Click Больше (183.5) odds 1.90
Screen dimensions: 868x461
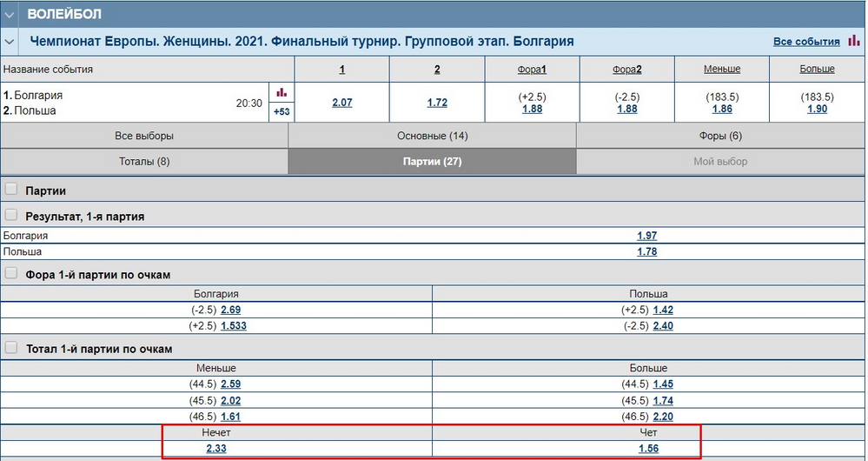coord(817,109)
